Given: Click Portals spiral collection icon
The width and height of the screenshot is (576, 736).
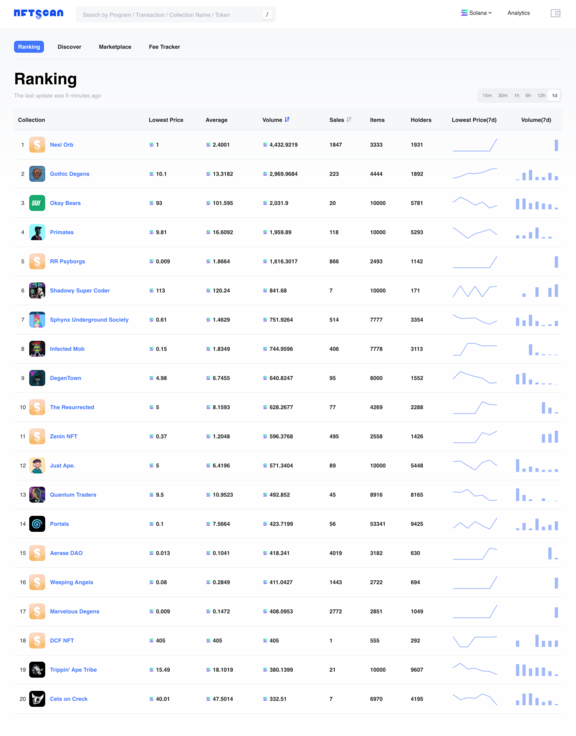Looking at the screenshot, I should tap(37, 524).
